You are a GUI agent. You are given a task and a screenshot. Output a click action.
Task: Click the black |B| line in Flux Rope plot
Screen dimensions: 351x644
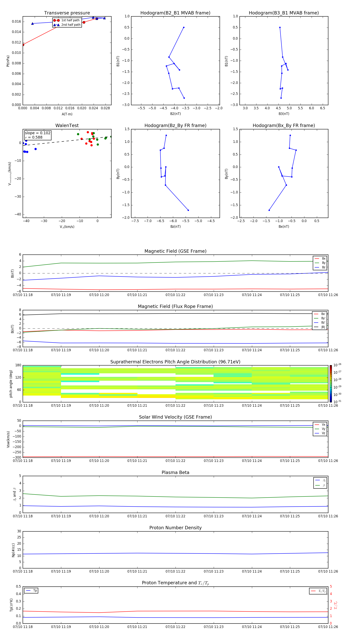pyautogui.click(x=175, y=314)
